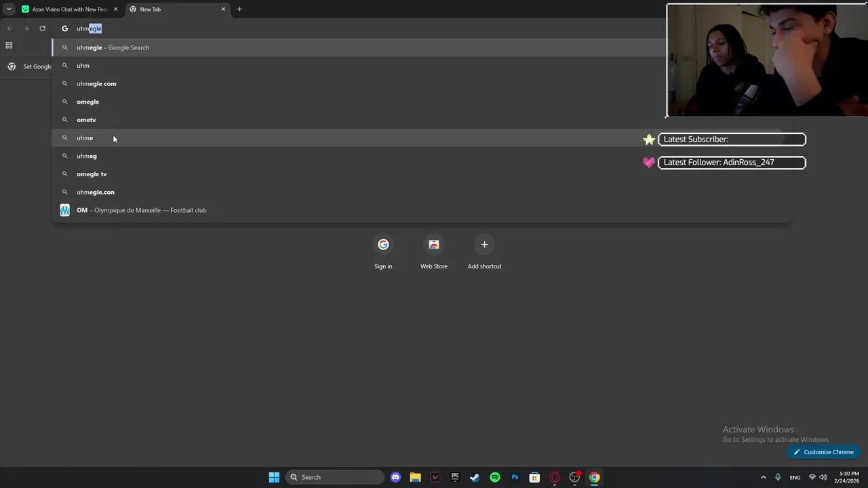
Task: Open the apps grid icon in bookmarks bar
Action: [x=9, y=45]
